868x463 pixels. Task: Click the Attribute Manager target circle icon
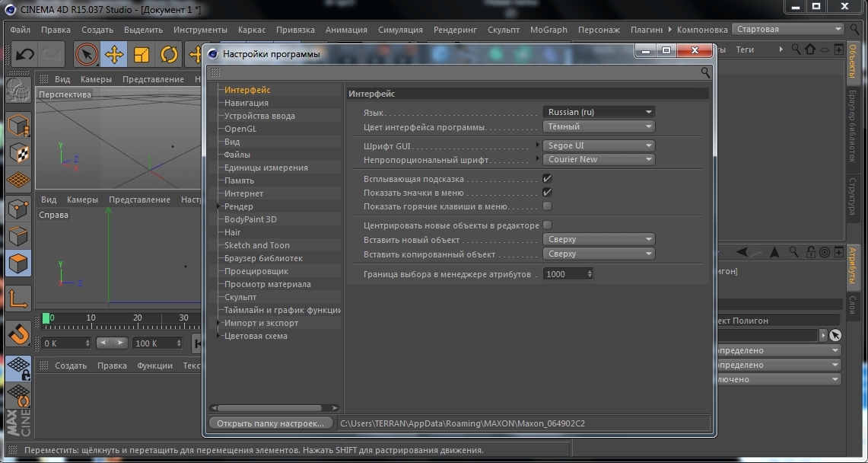825,253
